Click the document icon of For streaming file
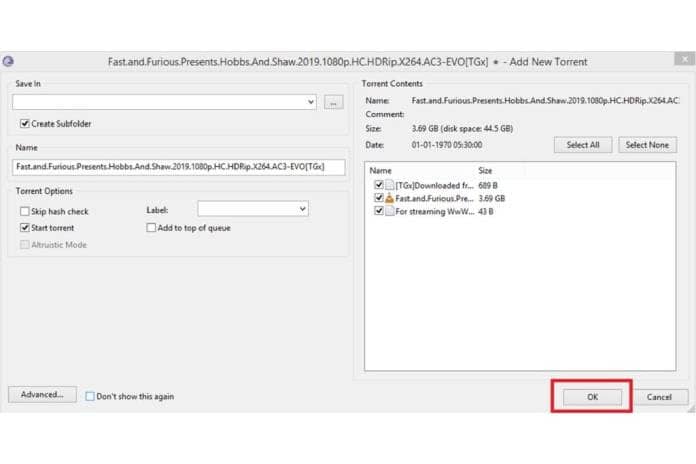696x464 pixels. coord(389,211)
